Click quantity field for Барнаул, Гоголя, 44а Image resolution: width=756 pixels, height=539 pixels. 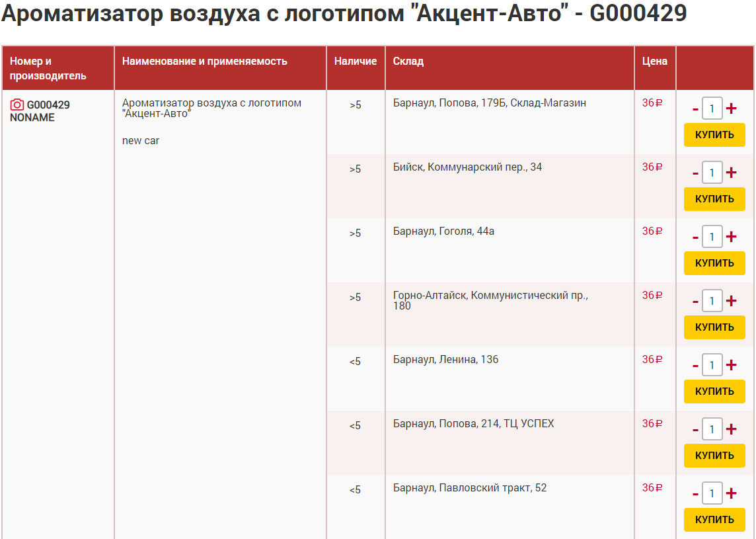[x=712, y=237]
